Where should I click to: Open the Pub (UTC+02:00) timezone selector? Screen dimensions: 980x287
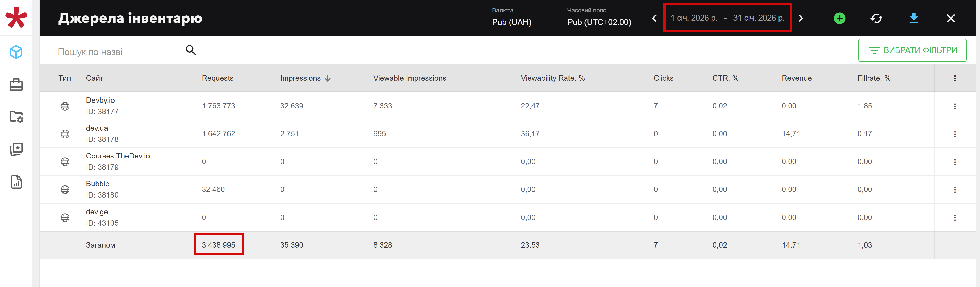pyautogui.click(x=599, y=22)
